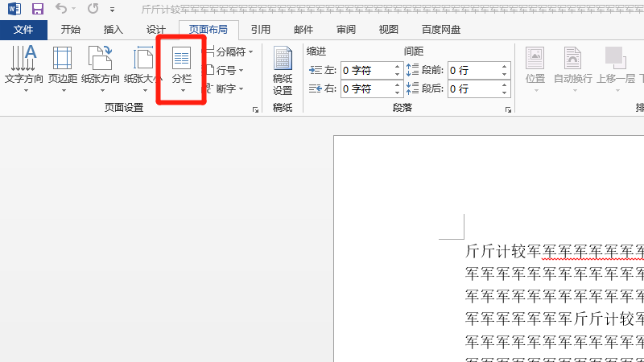Decrease the 段后 spacing with down arrow
Screen dimensions: 644x362
pyautogui.click(x=505, y=93)
